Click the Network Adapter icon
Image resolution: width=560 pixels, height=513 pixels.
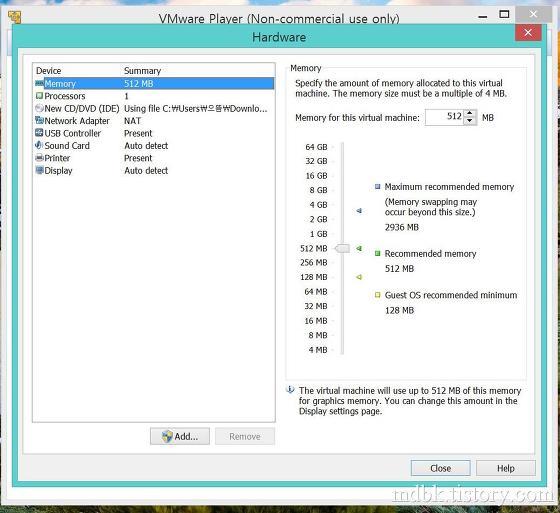tap(39, 120)
